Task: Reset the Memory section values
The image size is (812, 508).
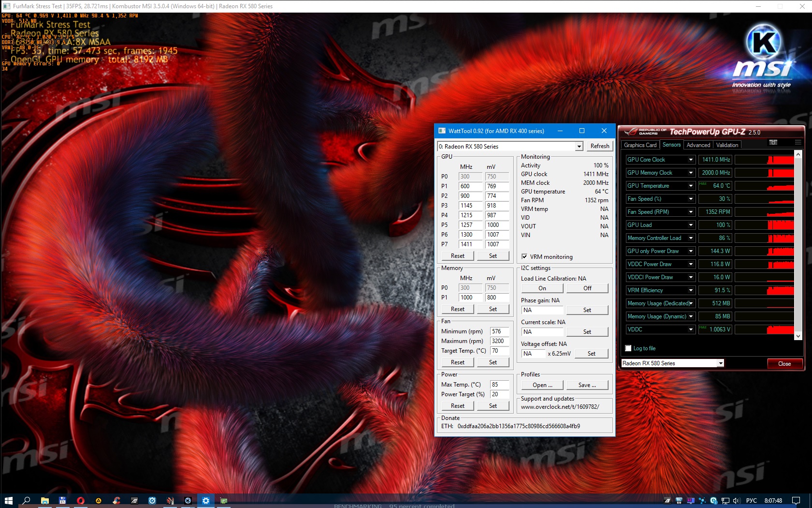Action: click(x=458, y=309)
